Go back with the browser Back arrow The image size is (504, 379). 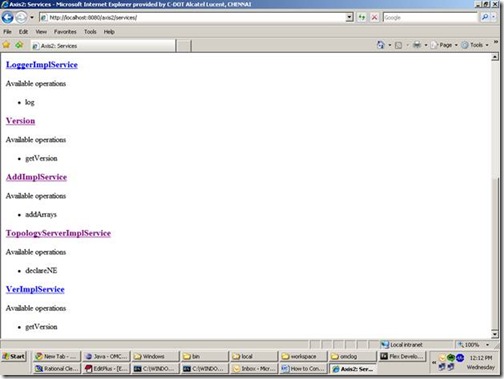click(7, 17)
